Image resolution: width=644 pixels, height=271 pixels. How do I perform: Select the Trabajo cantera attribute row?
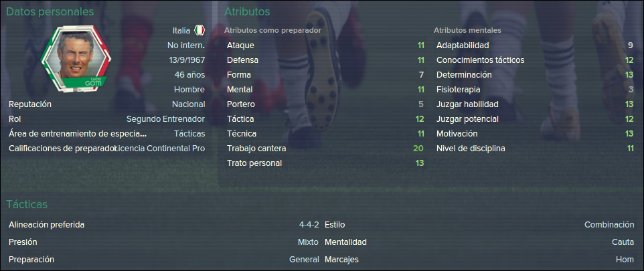pyautogui.click(x=325, y=149)
